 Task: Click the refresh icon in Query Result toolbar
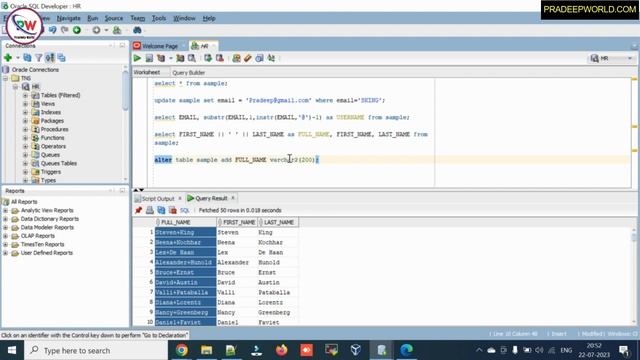161,210
